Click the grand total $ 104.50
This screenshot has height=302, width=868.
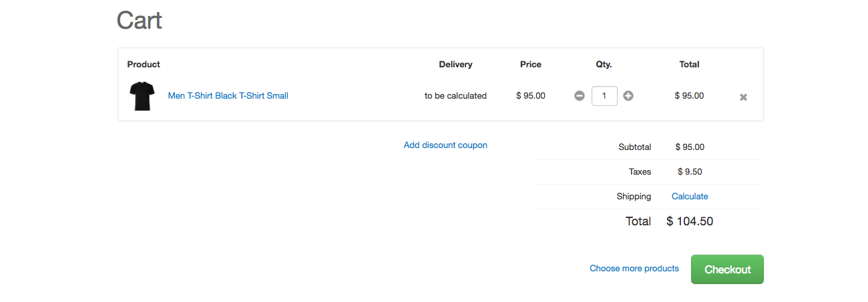(690, 221)
